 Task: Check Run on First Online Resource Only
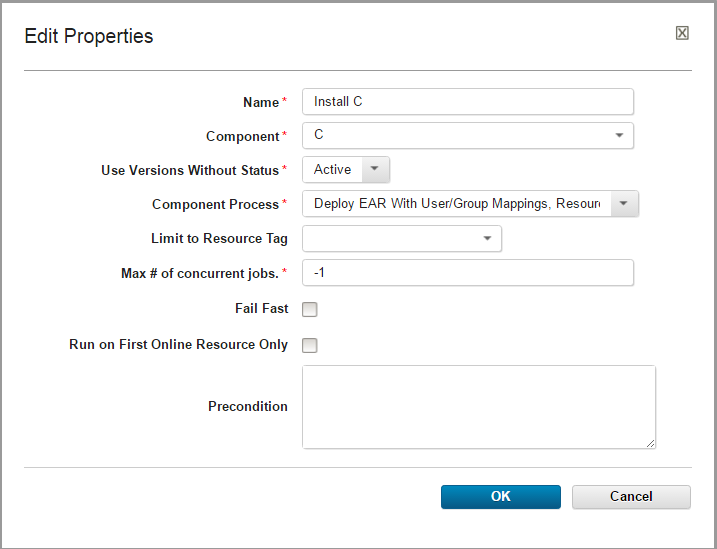coord(310,345)
